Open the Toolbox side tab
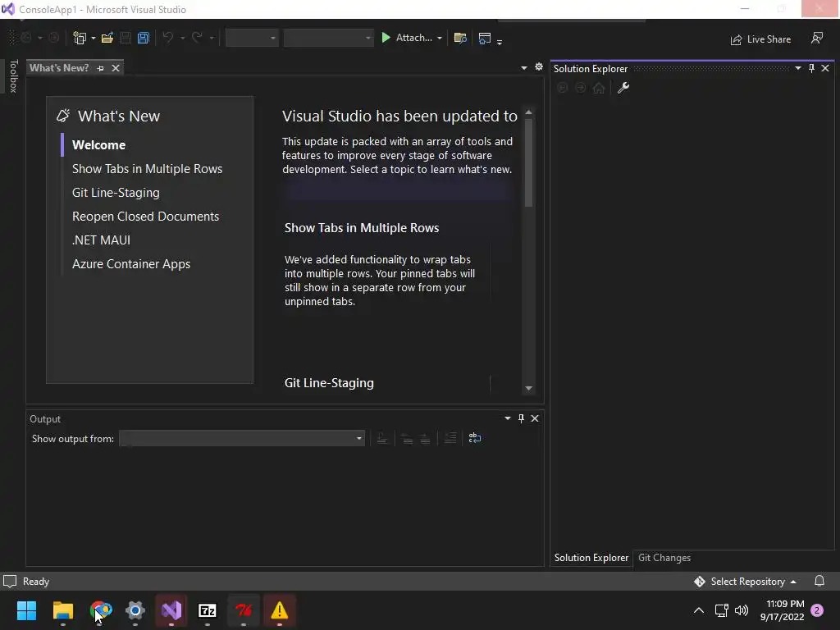Viewport: 840px width, 630px height. 13,76
